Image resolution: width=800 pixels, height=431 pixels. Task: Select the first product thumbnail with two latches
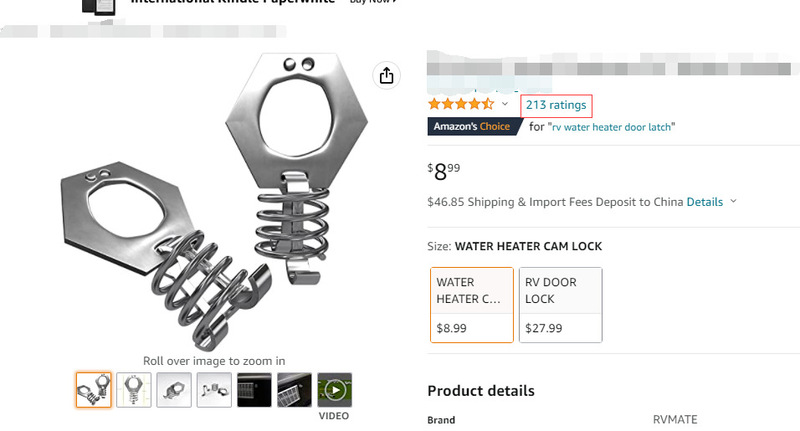[94, 389]
